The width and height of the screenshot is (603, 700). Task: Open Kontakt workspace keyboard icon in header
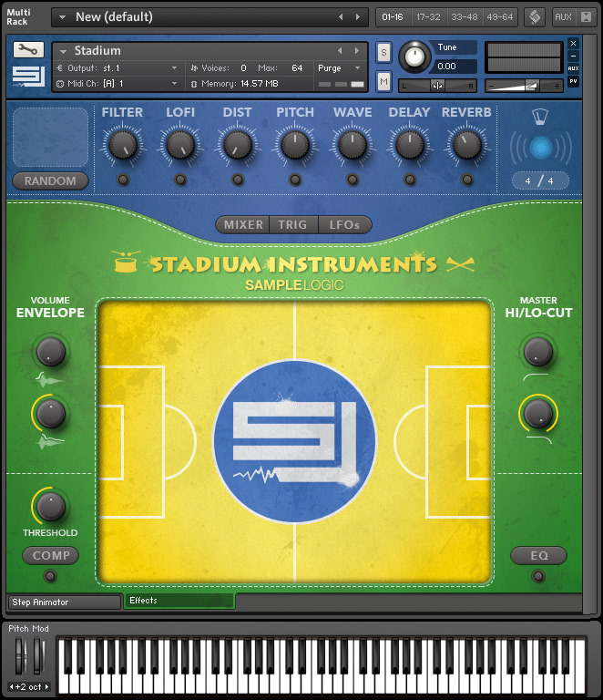(535, 17)
